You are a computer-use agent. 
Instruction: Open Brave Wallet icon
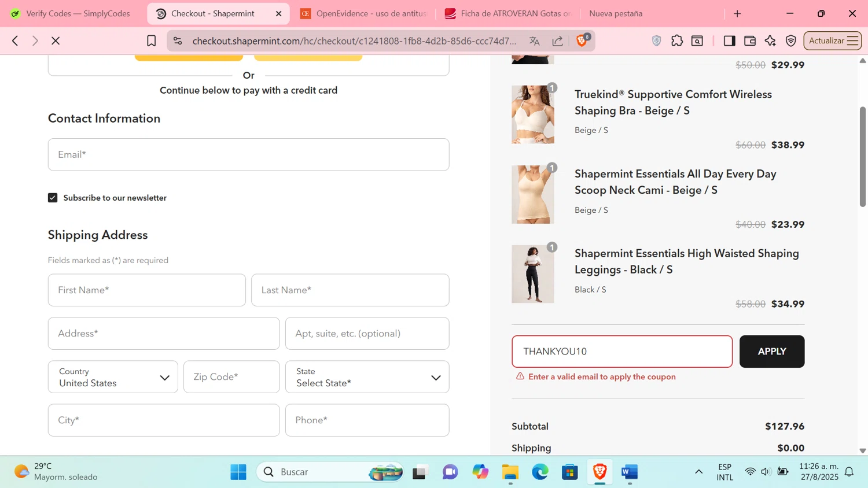(750, 40)
